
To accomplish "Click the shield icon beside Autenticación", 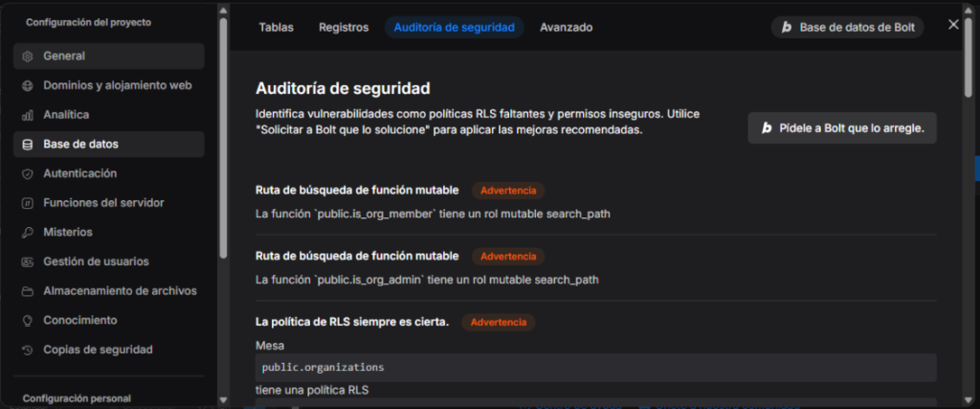I will (27, 174).
